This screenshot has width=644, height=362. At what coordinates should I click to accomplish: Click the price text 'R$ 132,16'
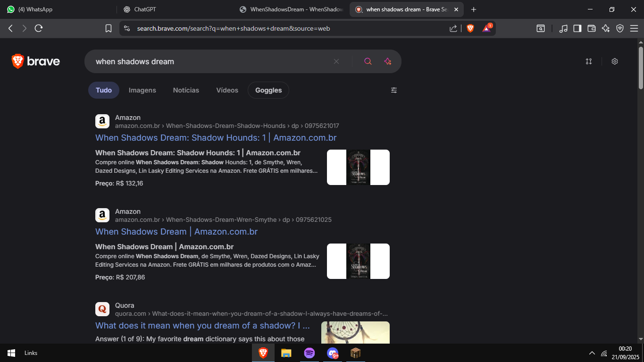129,183
